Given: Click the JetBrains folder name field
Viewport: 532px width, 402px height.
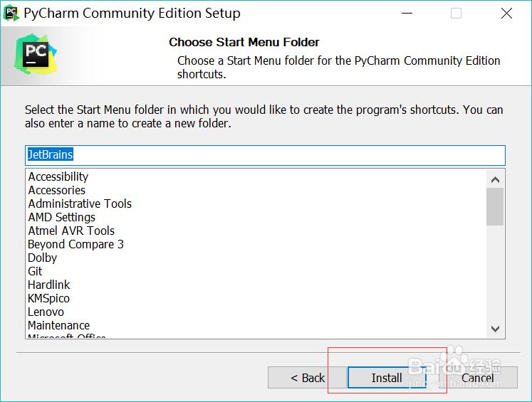Looking at the screenshot, I should pos(265,154).
